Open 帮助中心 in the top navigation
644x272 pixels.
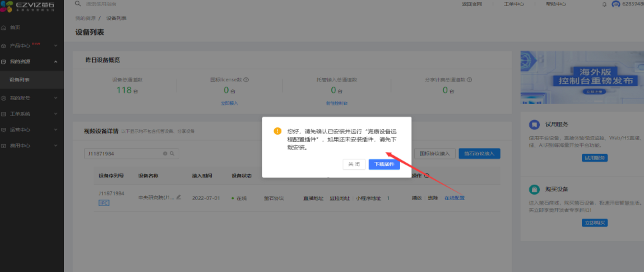(x=555, y=4)
